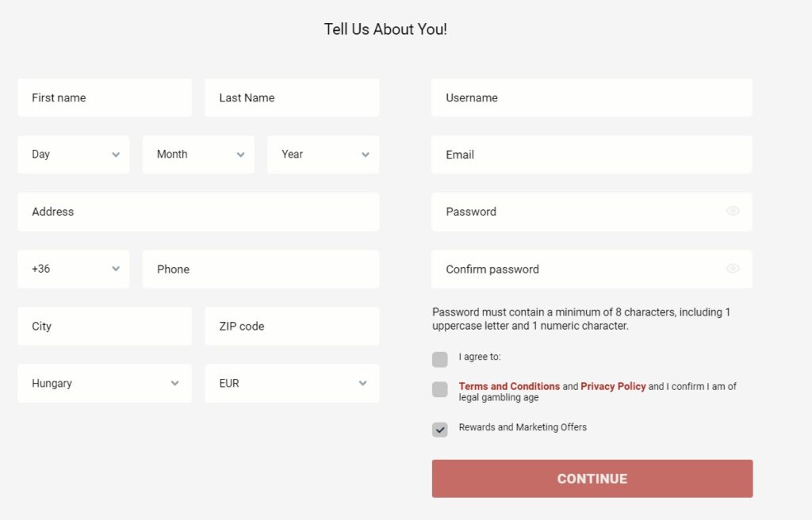Screen dimensions: 812x520
Task: Click the ZIP code field
Action: coord(292,327)
